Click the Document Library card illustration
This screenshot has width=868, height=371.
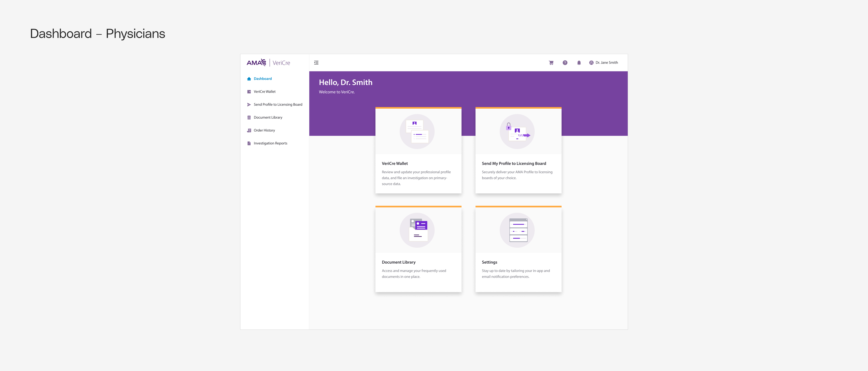pyautogui.click(x=417, y=230)
